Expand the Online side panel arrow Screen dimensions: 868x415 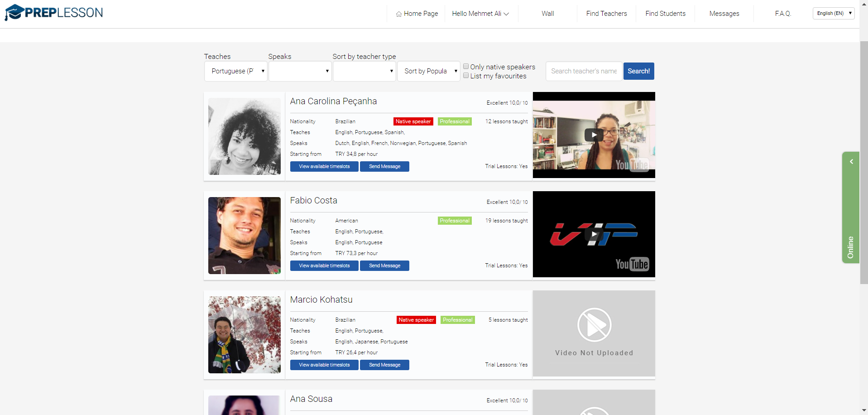coord(851,162)
